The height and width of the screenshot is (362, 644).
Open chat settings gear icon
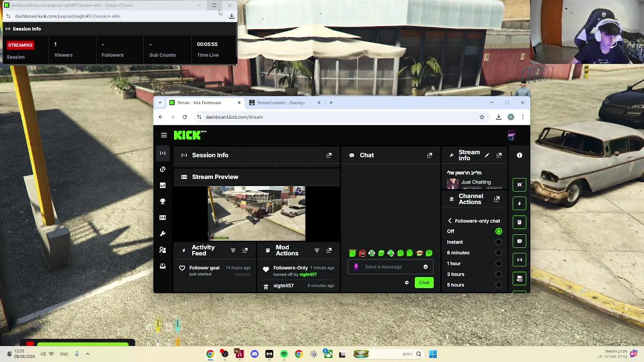coord(407,283)
